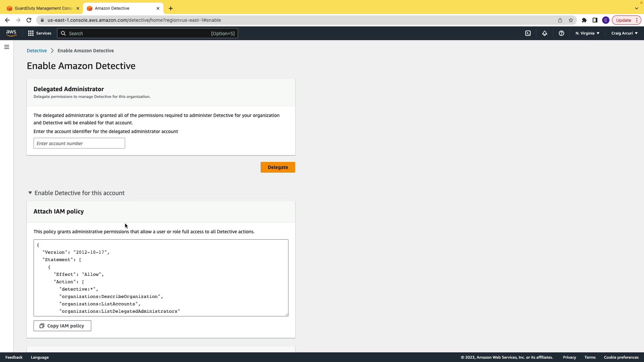Open the Craig Arcuri account dropdown
644x362 pixels.
pos(624,33)
